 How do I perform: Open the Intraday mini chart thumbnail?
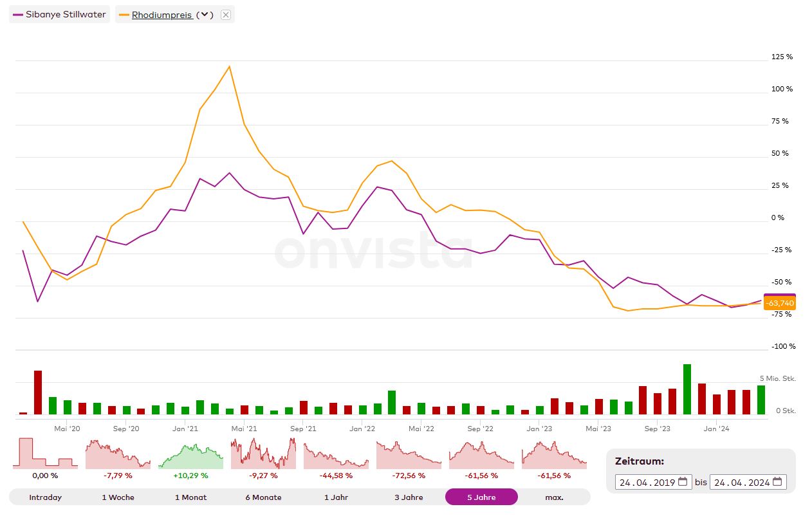click(x=45, y=453)
